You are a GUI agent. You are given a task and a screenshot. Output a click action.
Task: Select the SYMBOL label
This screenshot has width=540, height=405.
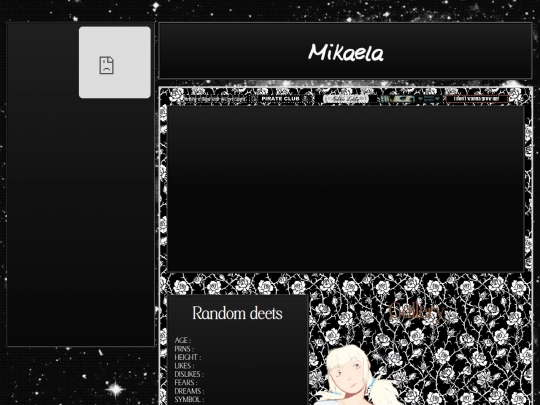tap(189, 399)
